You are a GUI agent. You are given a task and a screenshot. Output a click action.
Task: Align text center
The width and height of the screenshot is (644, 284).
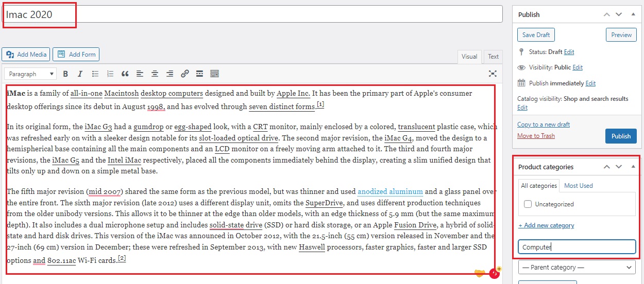click(155, 74)
